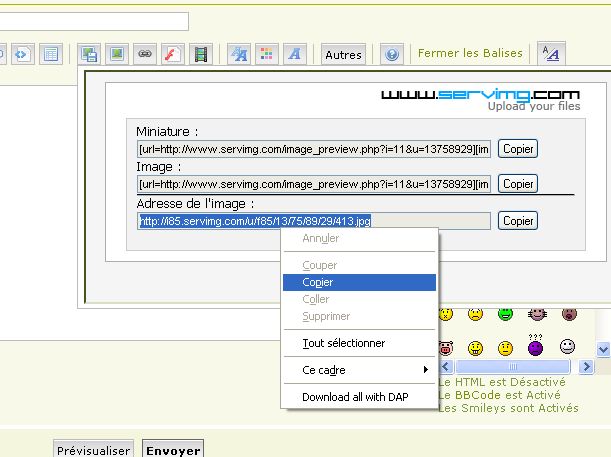The height and width of the screenshot is (457, 611).
Task: Click the Envoyer button
Action: pyautogui.click(x=173, y=450)
